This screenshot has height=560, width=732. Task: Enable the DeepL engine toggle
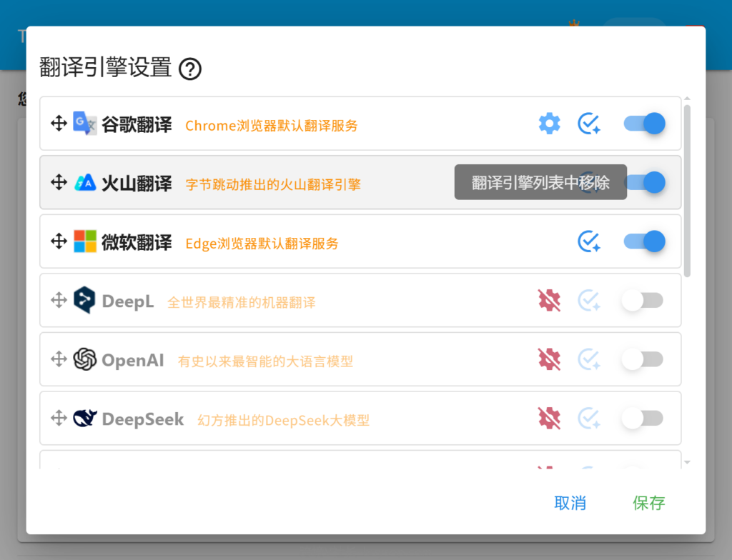tap(643, 300)
